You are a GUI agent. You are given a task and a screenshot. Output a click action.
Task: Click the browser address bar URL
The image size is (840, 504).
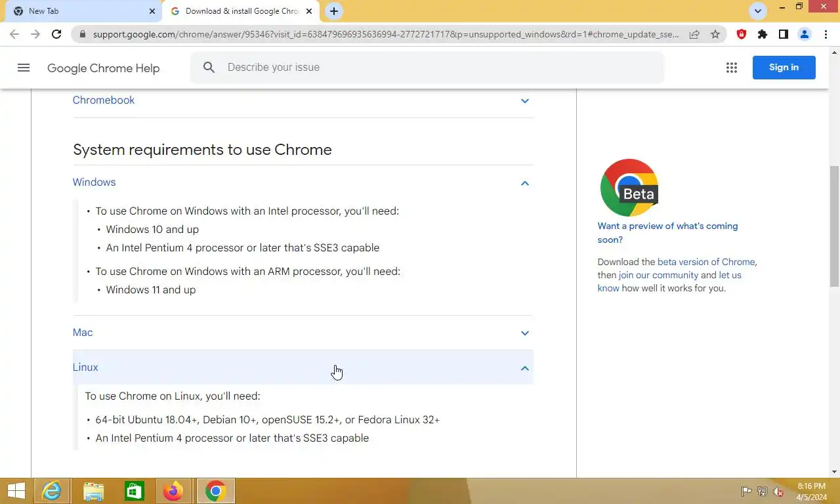coord(386,34)
